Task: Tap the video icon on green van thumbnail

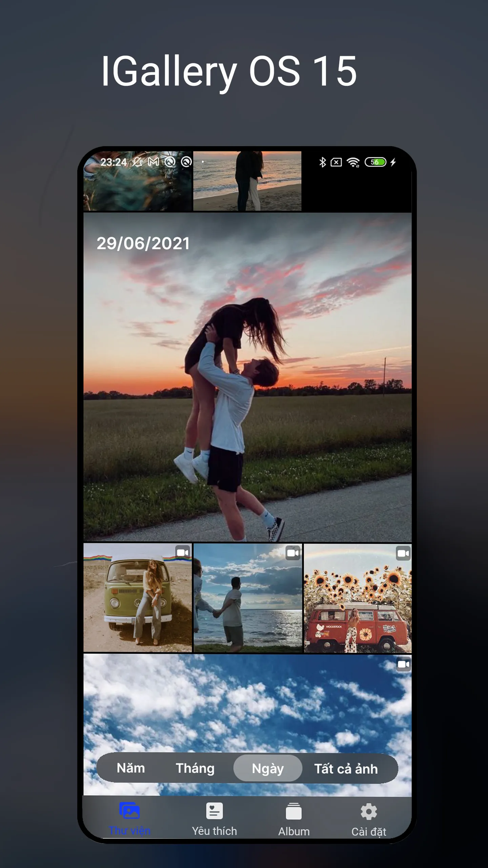Action: (183, 553)
